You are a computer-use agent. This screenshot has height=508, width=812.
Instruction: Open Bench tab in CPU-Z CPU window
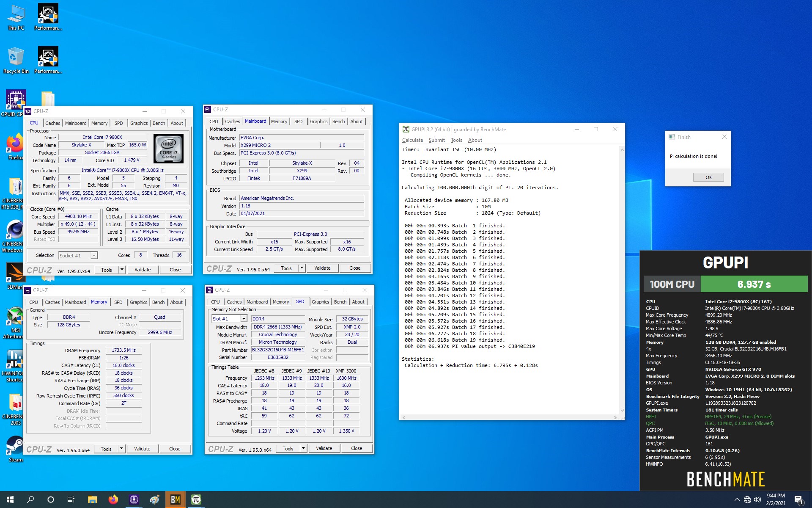pyautogui.click(x=159, y=123)
